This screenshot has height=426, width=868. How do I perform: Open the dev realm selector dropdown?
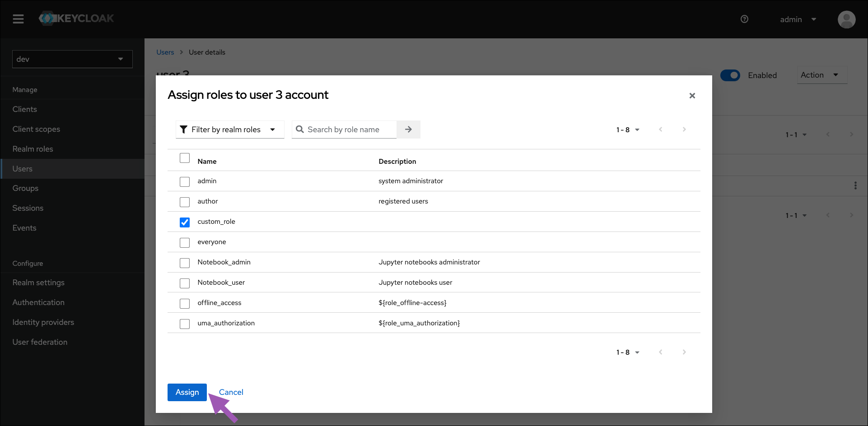pyautogui.click(x=72, y=59)
